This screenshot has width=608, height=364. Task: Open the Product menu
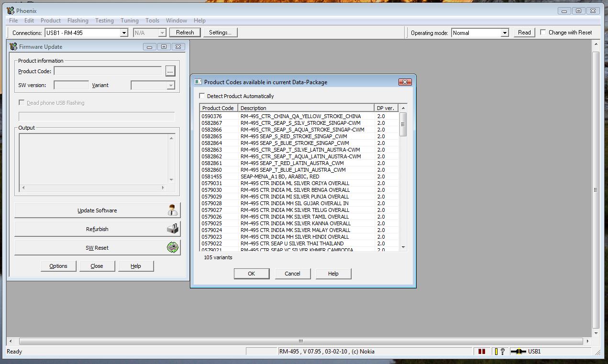click(51, 21)
